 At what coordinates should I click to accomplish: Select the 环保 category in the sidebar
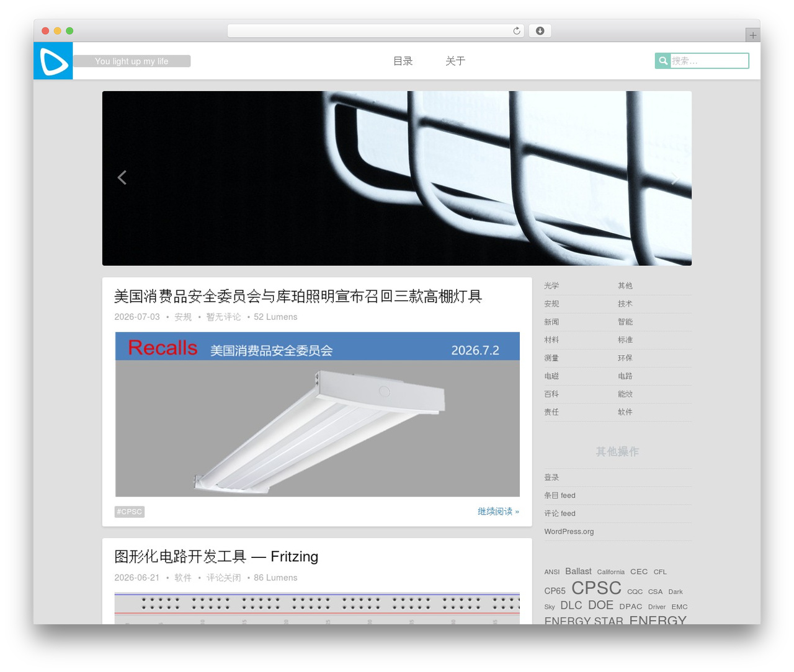pyautogui.click(x=625, y=358)
